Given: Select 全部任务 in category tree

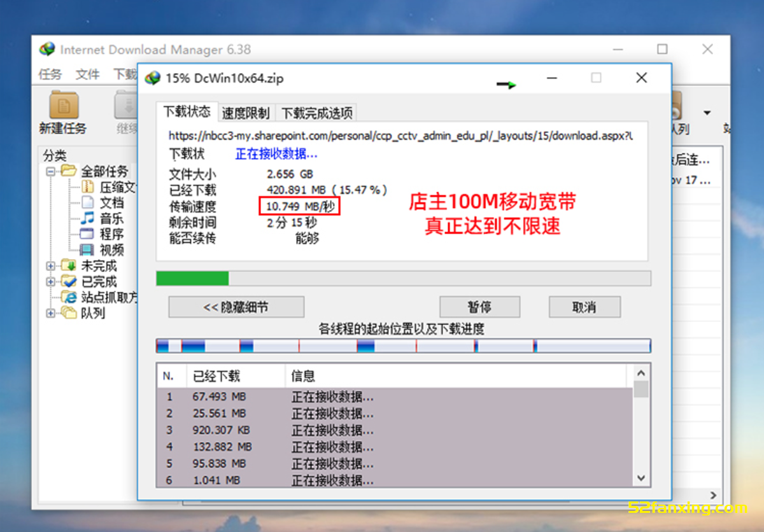Looking at the screenshot, I should (x=104, y=171).
